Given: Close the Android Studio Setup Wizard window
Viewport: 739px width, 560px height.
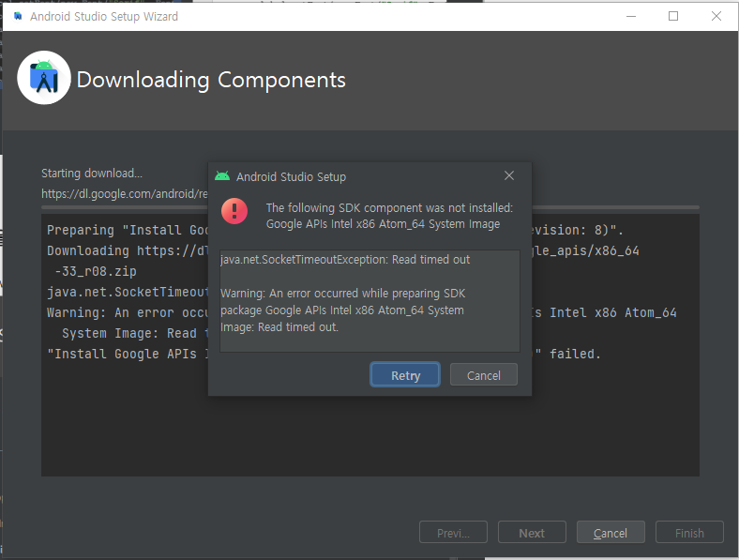Looking at the screenshot, I should coord(716,16).
